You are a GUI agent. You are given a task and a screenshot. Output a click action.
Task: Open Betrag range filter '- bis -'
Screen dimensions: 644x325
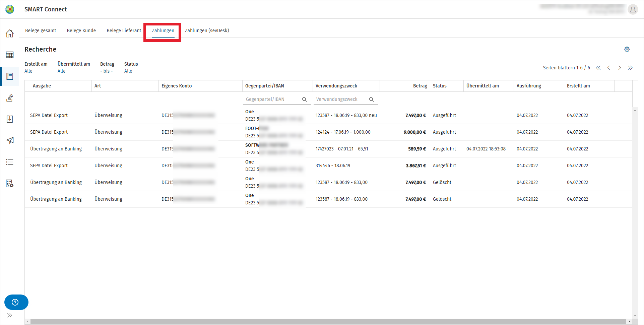(x=107, y=71)
